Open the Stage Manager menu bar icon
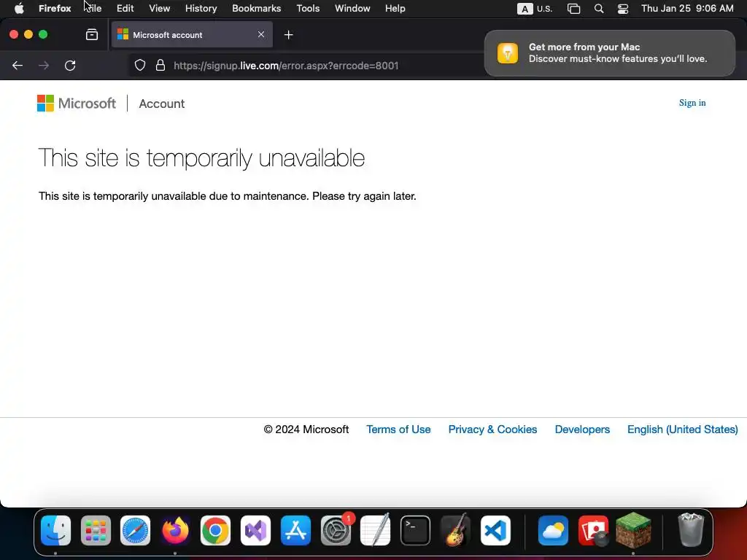Viewport: 747px width, 560px height. pos(573,9)
